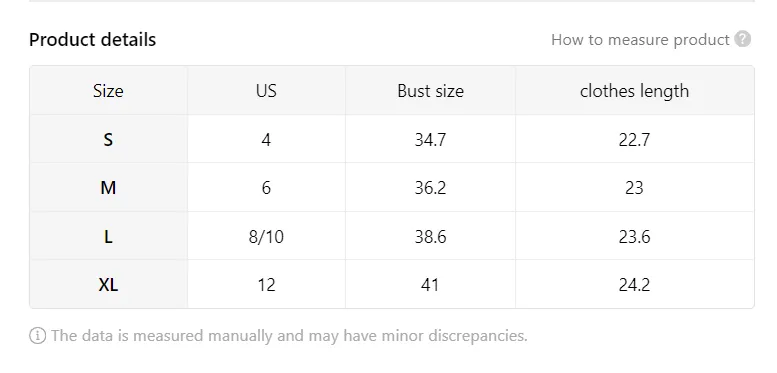Click the XL size row label
Viewport: 777px width, 373px height.
click(108, 284)
